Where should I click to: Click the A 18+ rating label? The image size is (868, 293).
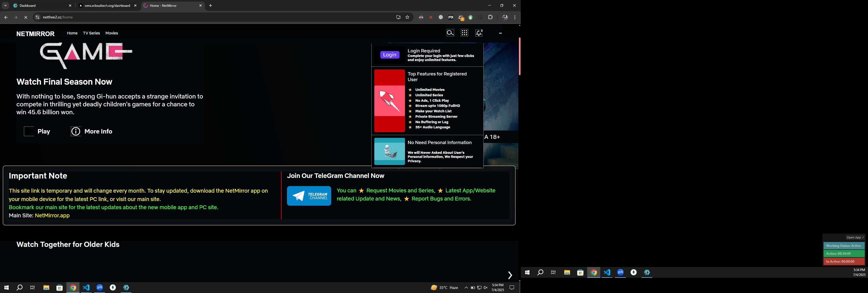pyautogui.click(x=492, y=137)
